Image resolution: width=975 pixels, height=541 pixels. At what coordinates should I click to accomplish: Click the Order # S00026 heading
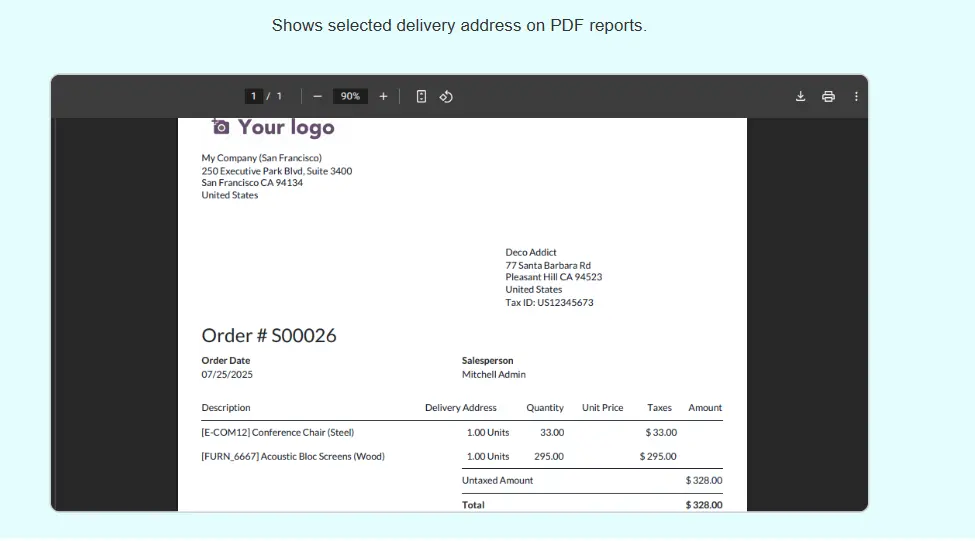click(x=269, y=335)
